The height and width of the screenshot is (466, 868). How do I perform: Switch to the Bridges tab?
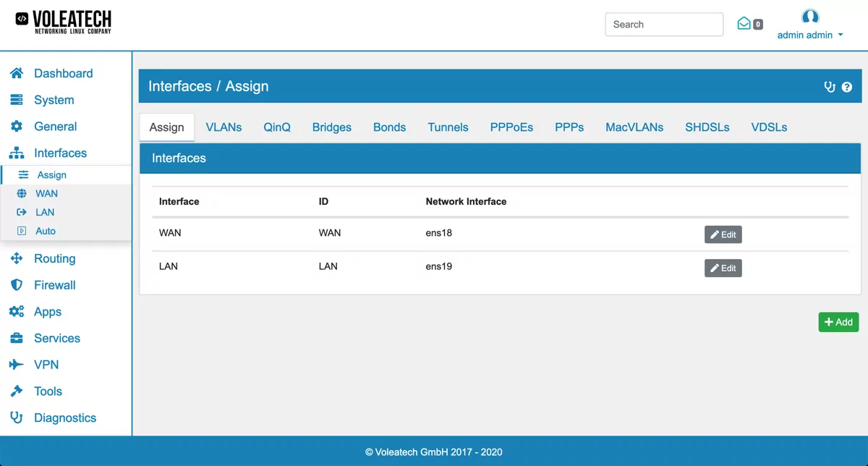tap(331, 127)
